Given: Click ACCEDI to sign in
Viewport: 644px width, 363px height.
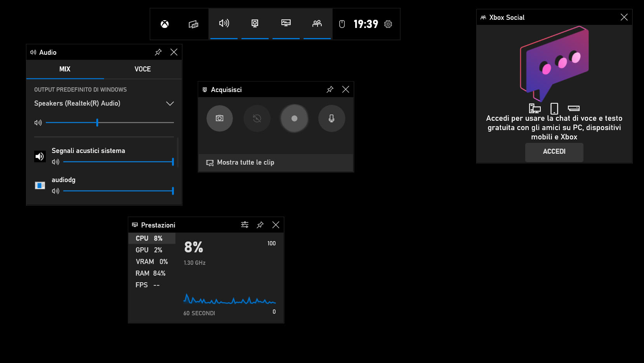Looking at the screenshot, I should [554, 152].
